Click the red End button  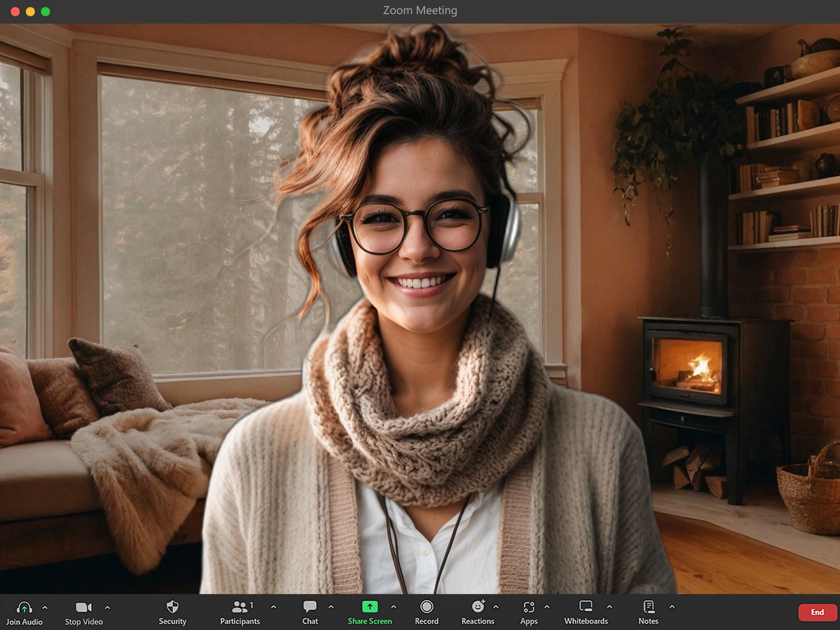817,612
